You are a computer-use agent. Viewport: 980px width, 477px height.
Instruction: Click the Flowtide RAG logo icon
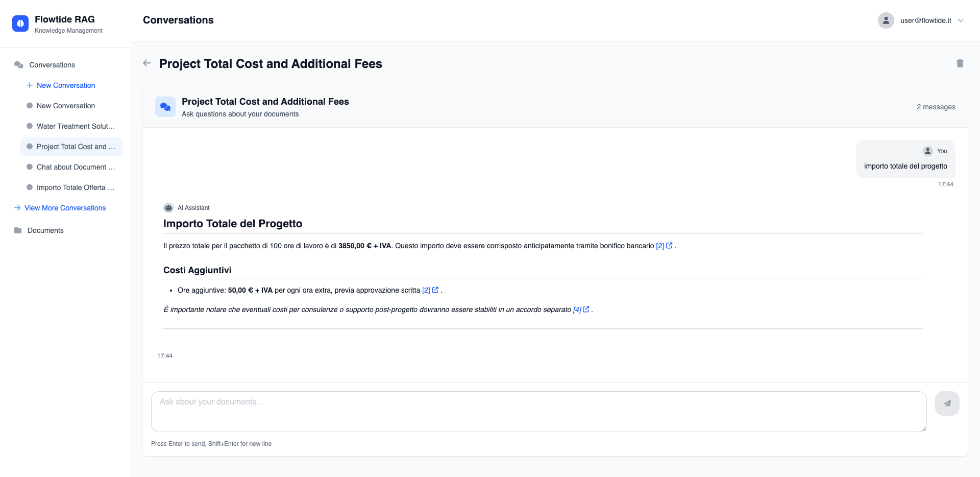pyautogui.click(x=20, y=23)
